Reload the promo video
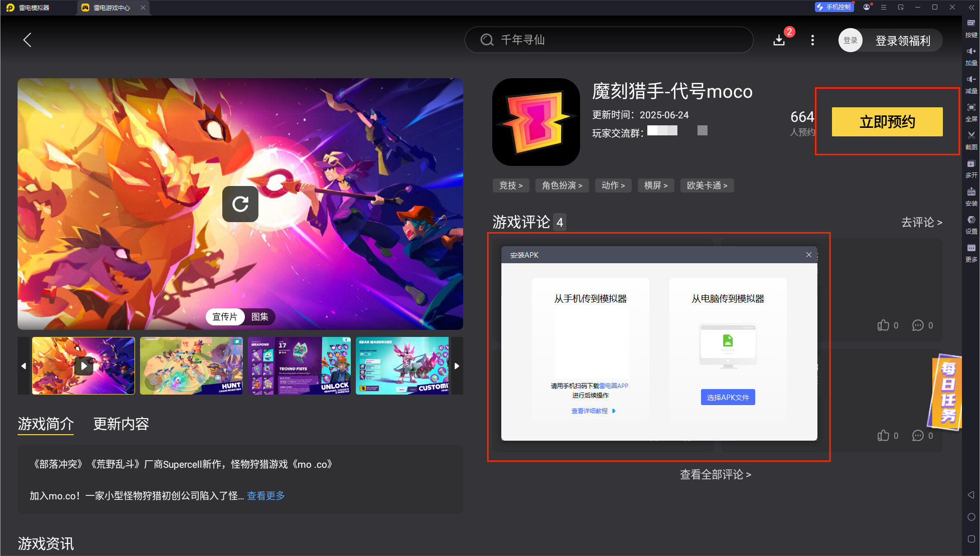 [240, 204]
